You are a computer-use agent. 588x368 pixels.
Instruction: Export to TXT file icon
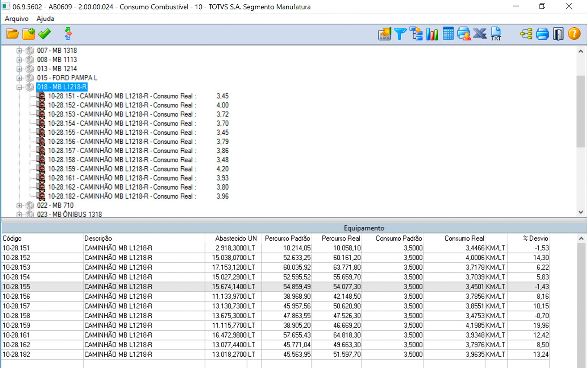pyautogui.click(x=495, y=34)
